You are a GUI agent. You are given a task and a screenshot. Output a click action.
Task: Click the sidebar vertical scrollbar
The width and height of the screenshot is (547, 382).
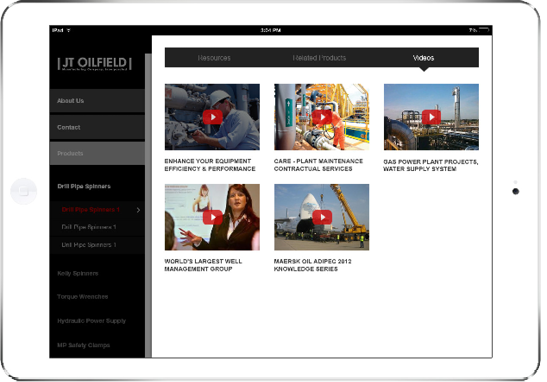coord(148,205)
